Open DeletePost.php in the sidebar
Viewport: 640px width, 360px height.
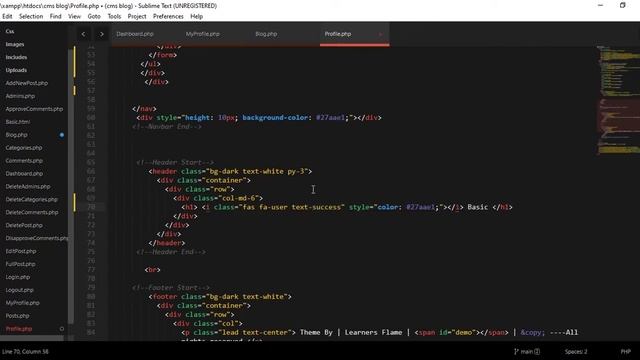24,225
